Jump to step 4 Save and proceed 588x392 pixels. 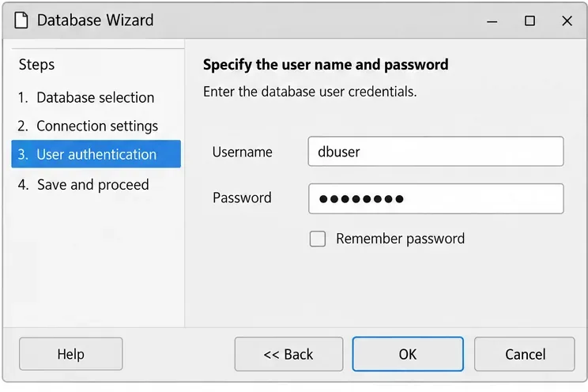(x=83, y=185)
